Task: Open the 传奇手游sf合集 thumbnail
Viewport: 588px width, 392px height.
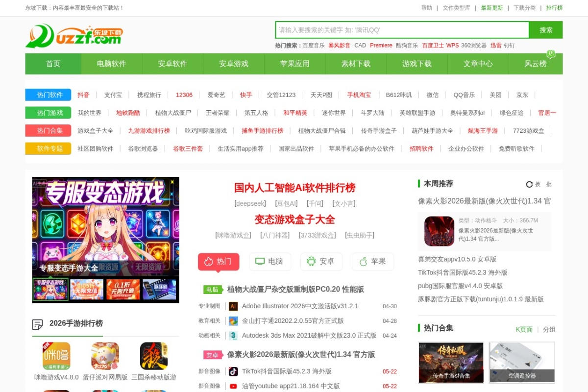Action: [x=451, y=363]
